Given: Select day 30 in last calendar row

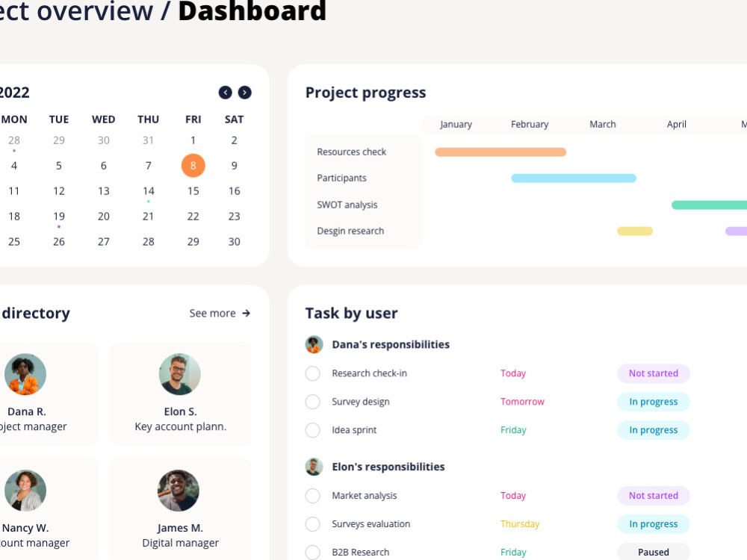Looking at the screenshot, I should (234, 241).
